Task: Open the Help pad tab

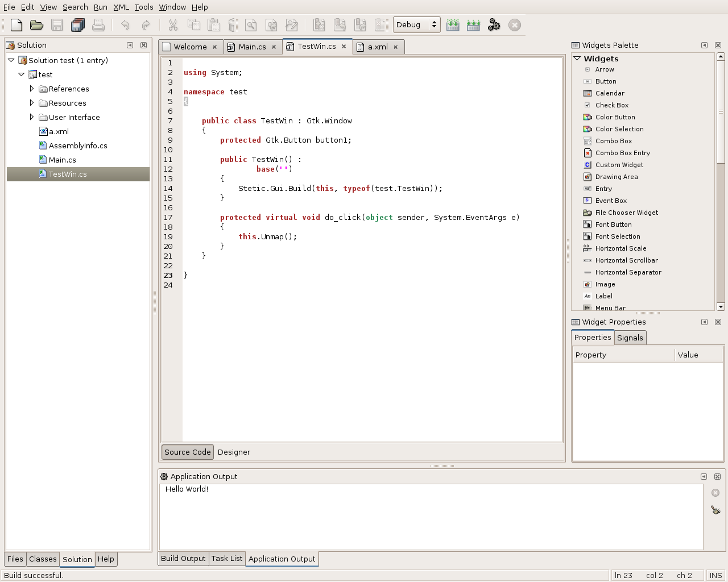Action: (106, 559)
